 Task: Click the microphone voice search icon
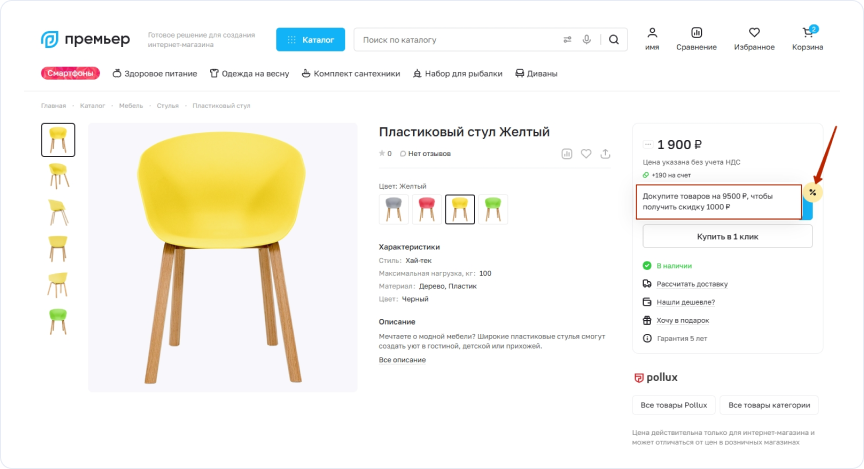click(x=586, y=40)
